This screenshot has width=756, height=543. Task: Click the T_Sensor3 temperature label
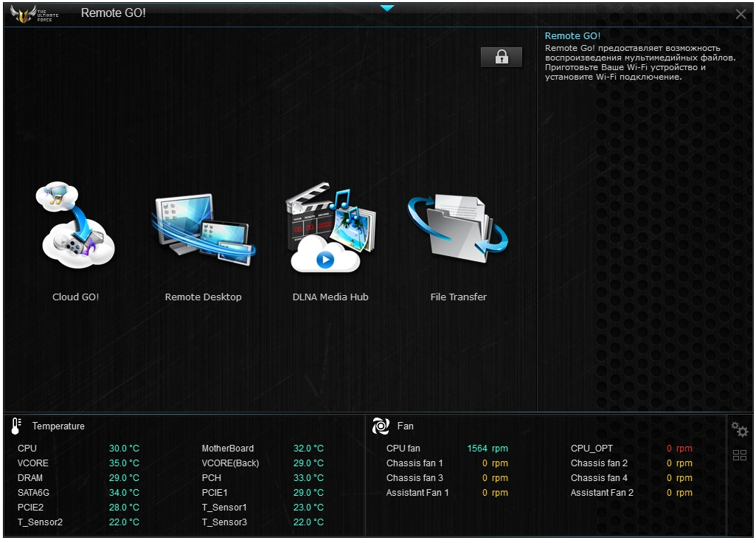point(224,522)
